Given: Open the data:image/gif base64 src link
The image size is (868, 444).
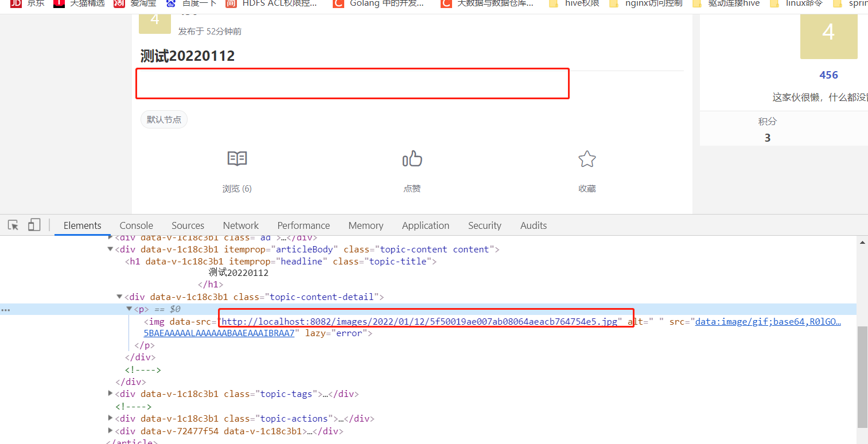Looking at the screenshot, I should [x=768, y=321].
